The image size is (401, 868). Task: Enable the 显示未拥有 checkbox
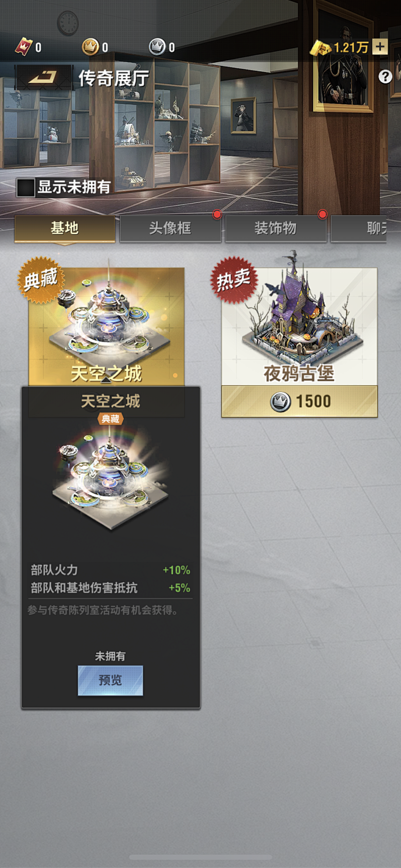coord(26,187)
